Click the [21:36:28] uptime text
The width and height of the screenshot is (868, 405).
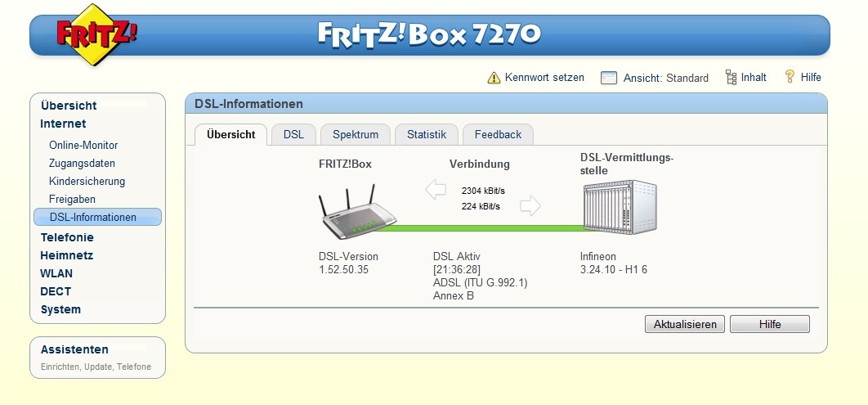click(457, 270)
